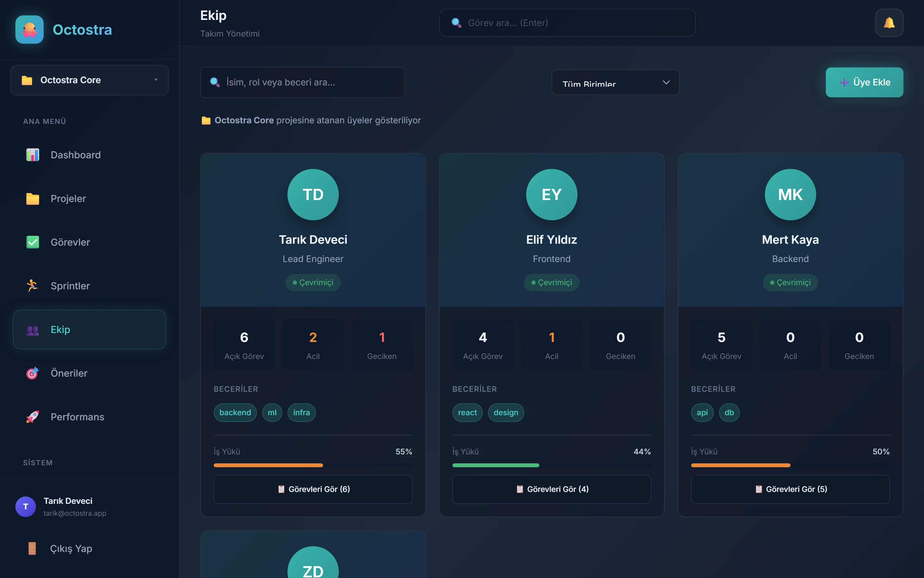Click Görevleri Gör (4) button
The height and width of the screenshot is (578, 924).
pyautogui.click(x=552, y=489)
